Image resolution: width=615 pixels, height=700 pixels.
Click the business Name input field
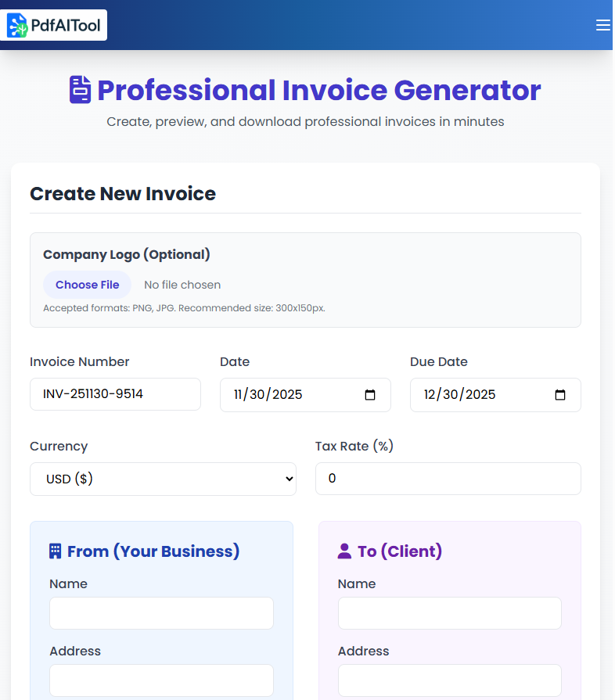[x=161, y=613]
